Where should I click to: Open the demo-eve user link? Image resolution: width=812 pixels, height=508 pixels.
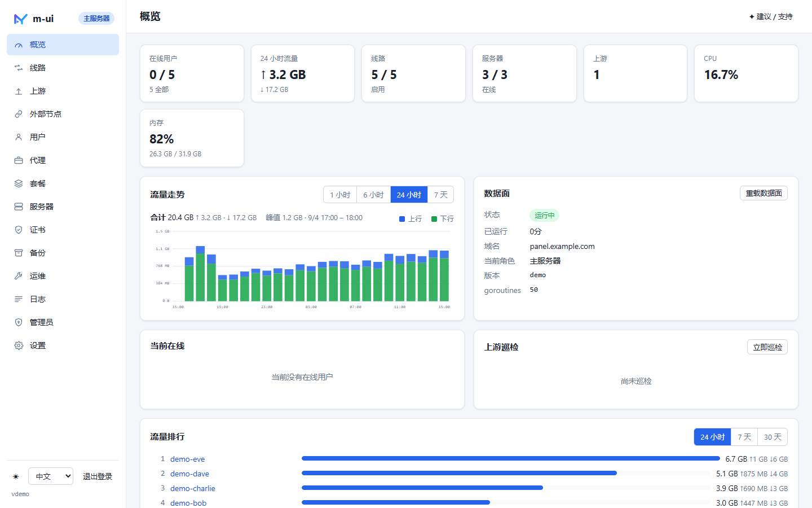[x=187, y=459]
